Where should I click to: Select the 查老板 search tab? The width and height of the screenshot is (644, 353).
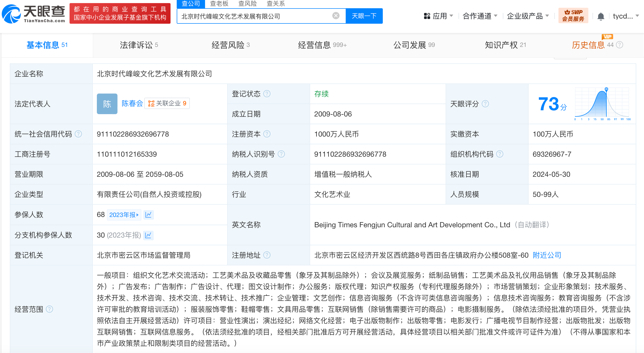(219, 4)
